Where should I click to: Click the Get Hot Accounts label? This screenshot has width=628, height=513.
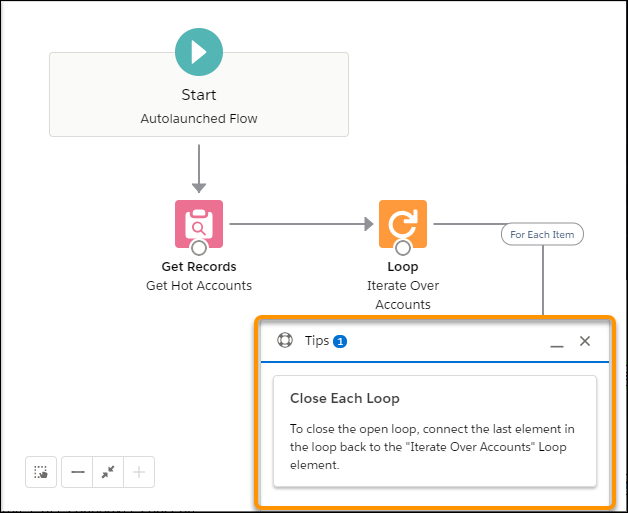[x=199, y=285]
